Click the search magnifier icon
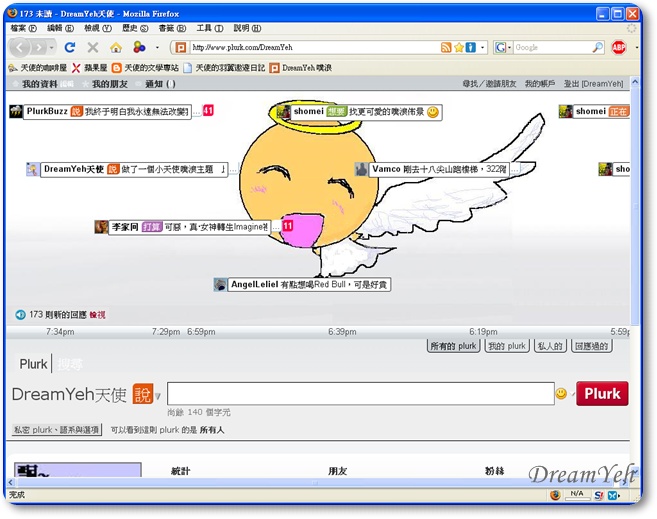657x519 pixels. pyautogui.click(x=598, y=47)
